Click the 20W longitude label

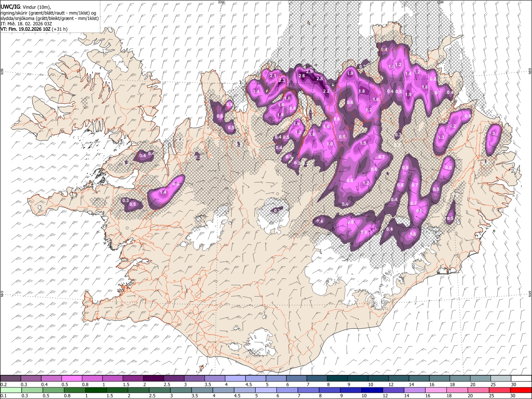(221, 2)
